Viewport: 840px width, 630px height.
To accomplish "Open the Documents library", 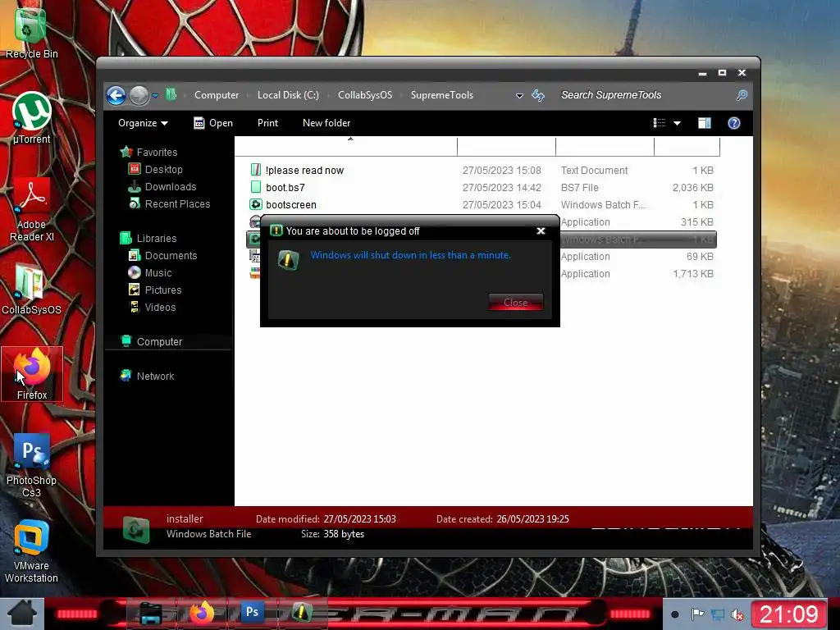I will point(163,256).
